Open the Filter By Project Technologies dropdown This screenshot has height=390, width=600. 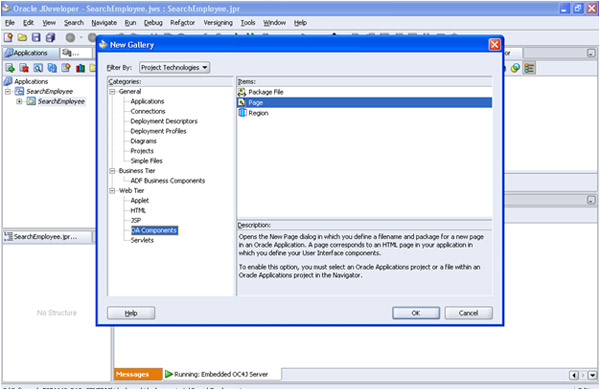coord(174,67)
